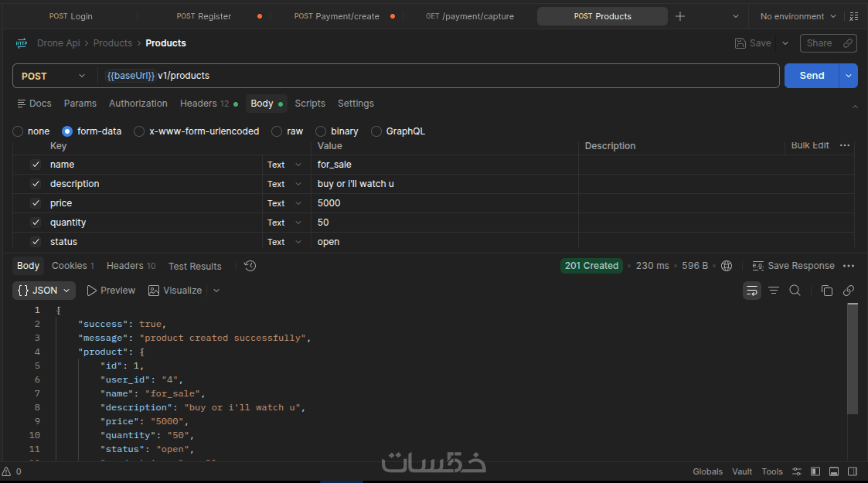This screenshot has height=483, width=868.
Task: Toggle left sidebar layout icon
Action: tap(815, 471)
